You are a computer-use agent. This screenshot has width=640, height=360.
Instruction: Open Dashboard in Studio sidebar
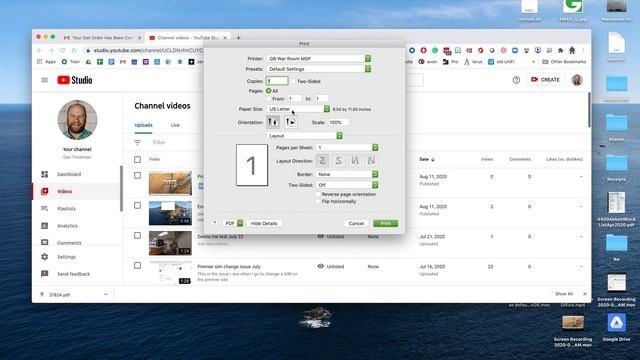click(x=69, y=174)
